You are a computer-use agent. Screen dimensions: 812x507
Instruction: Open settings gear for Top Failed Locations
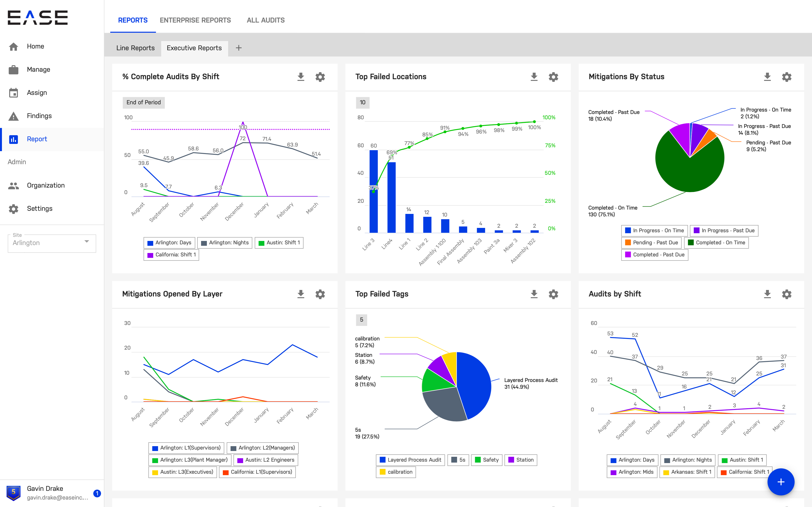tap(553, 77)
